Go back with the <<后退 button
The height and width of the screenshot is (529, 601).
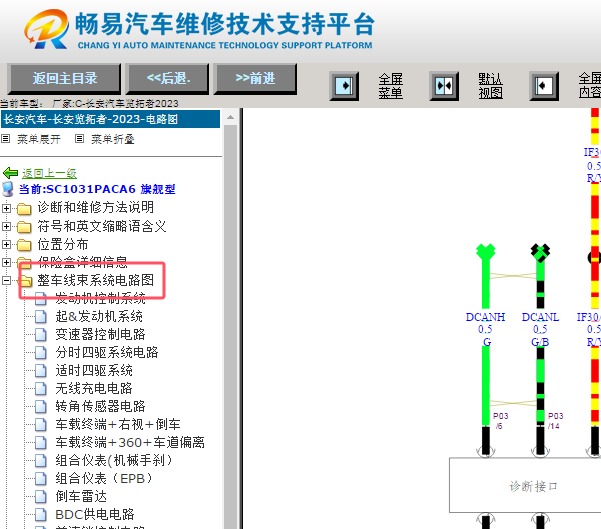[x=168, y=79]
